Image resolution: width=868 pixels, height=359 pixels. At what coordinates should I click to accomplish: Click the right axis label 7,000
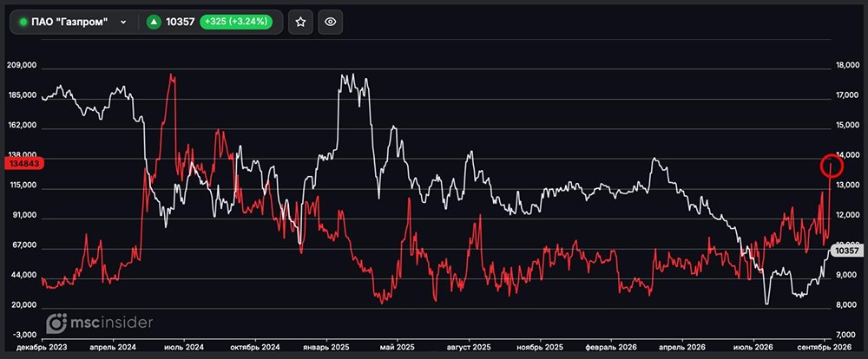pos(845,336)
